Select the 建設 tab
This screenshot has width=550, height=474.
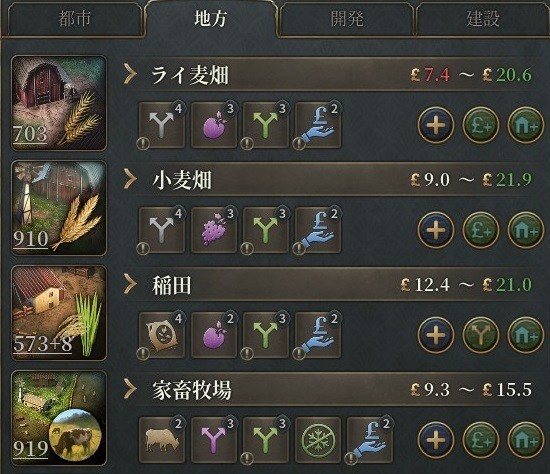483,19
